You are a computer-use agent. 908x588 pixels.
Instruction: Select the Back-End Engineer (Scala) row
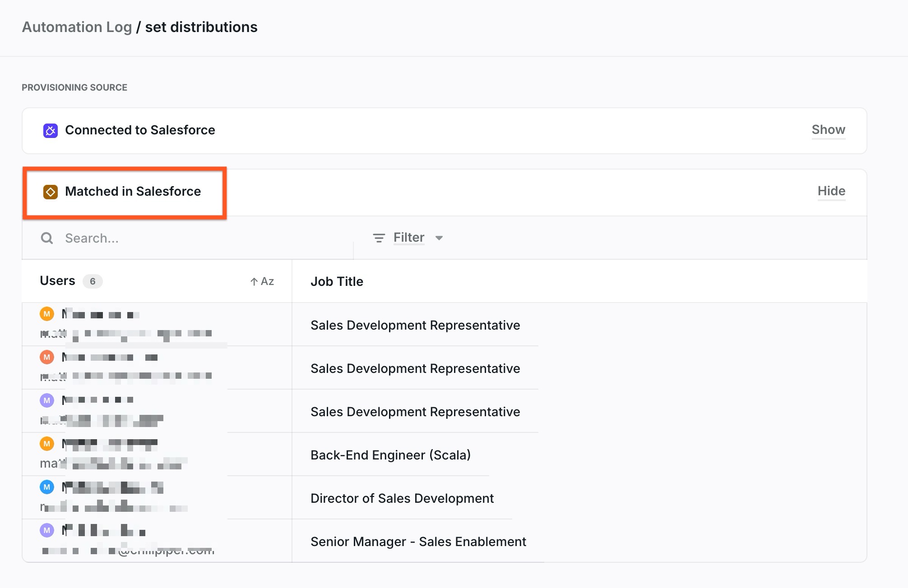click(x=390, y=455)
